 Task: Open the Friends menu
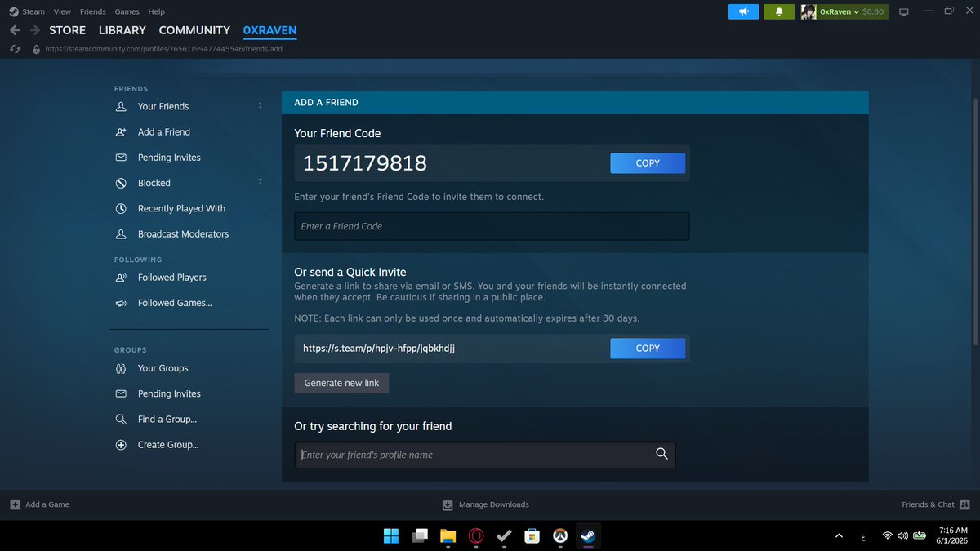click(93, 11)
